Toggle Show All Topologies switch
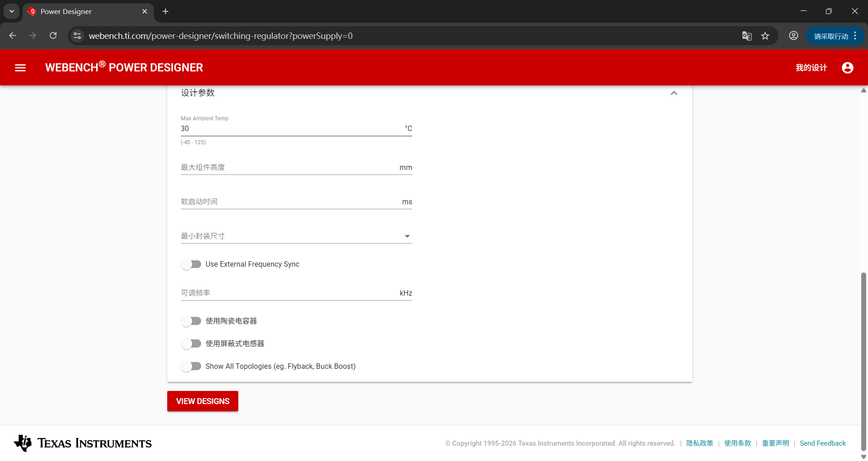Screen dimensions: 868x461 191,367
